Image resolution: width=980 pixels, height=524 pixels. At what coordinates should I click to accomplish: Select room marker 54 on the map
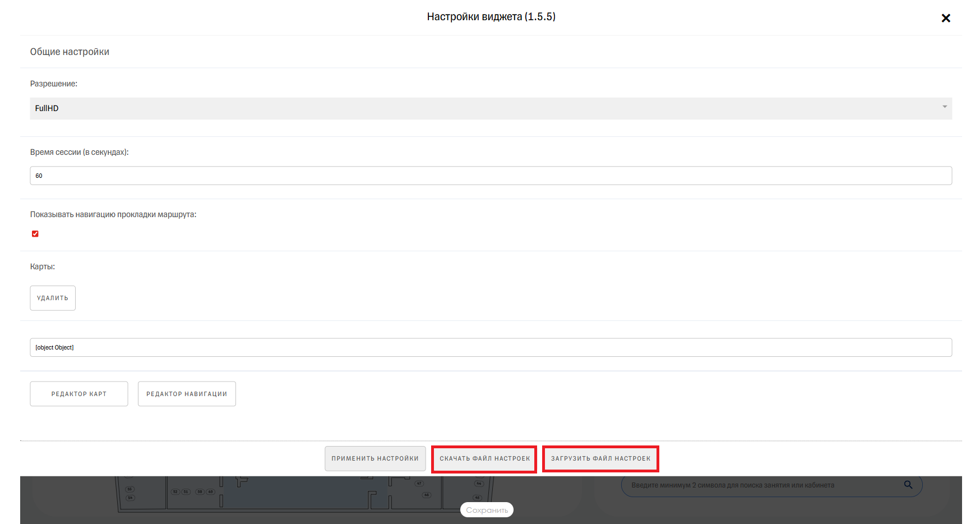click(130, 498)
